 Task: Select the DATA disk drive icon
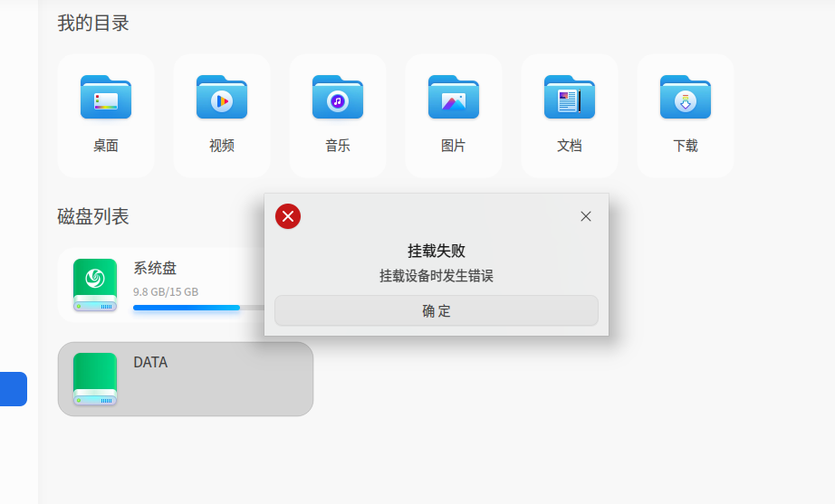pos(95,379)
